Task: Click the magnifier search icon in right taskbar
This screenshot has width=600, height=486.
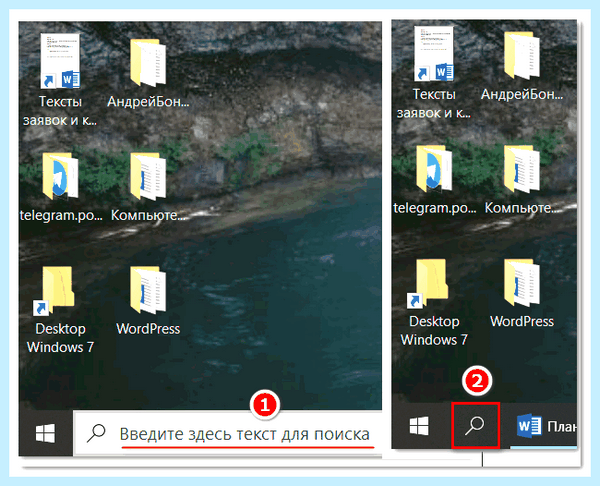Action: 475,425
